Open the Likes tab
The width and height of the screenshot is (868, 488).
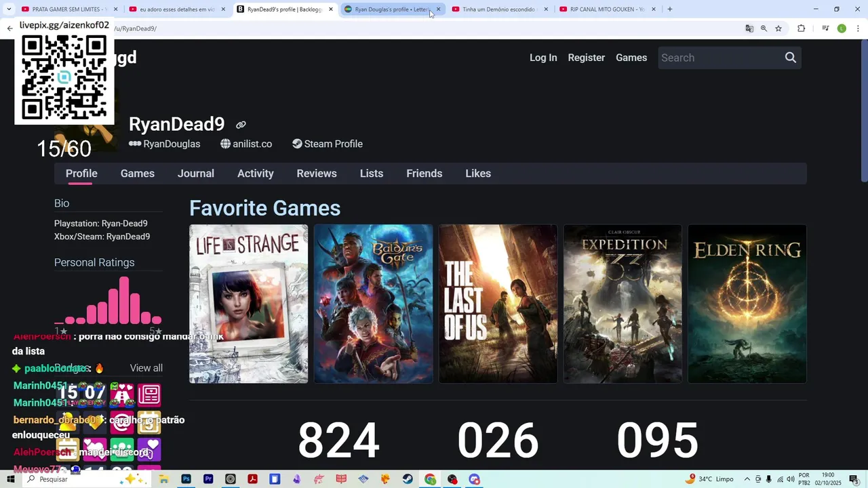pyautogui.click(x=478, y=174)
